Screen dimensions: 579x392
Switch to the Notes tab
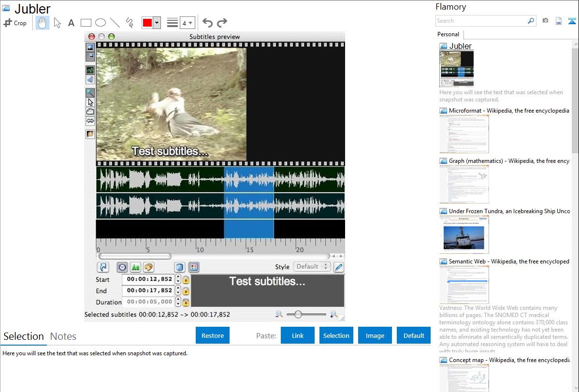(x=63, y=336)
